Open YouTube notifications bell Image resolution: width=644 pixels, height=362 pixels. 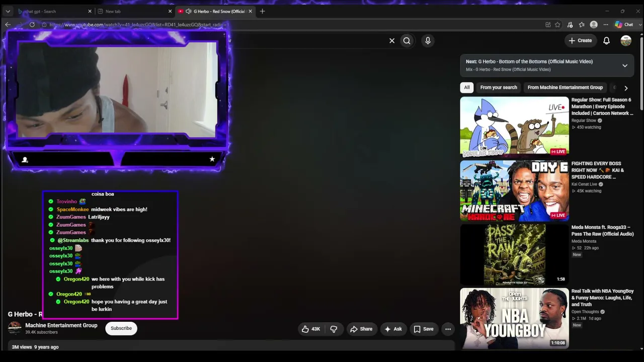point(606,41)
